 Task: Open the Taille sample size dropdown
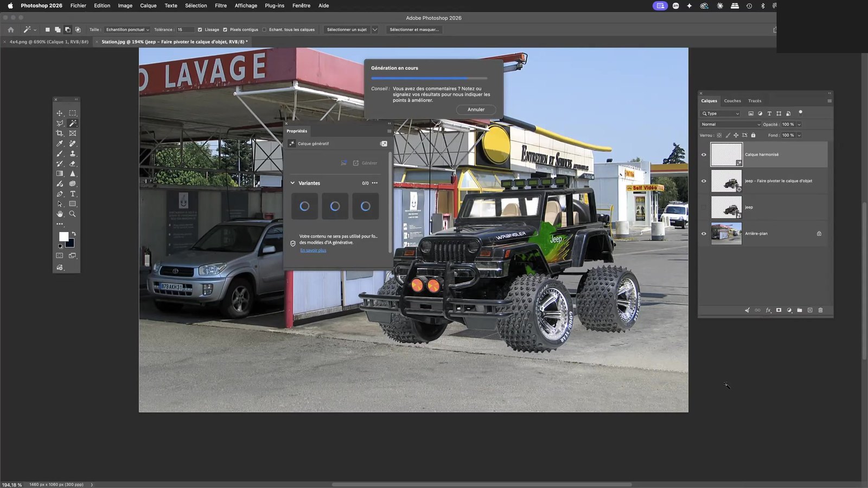(127, 30)
